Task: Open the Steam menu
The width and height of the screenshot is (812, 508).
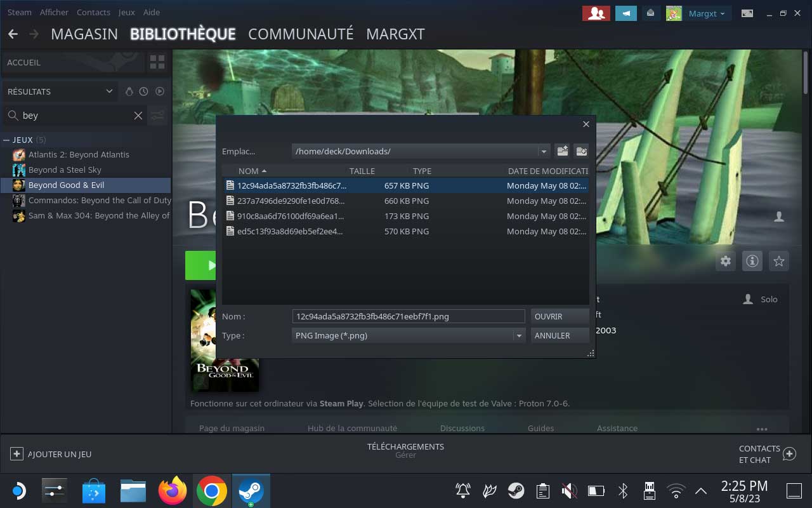Action: pos(20,12)
